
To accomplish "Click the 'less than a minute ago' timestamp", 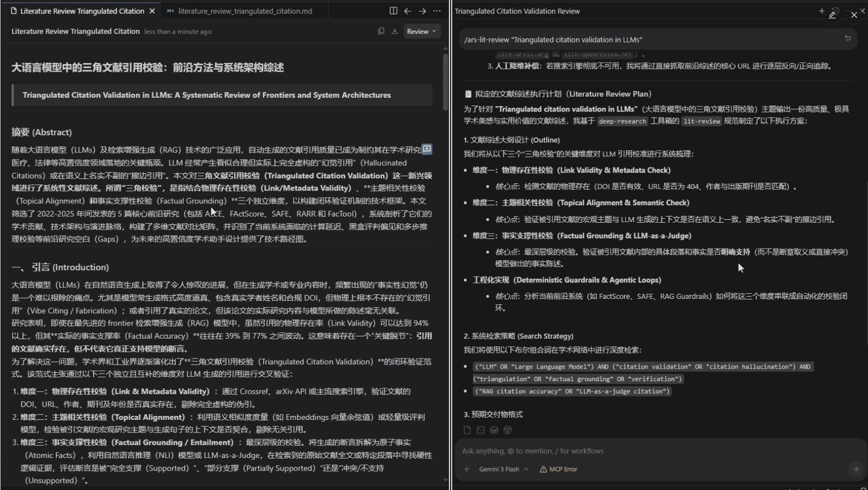I will click(178, 31).
